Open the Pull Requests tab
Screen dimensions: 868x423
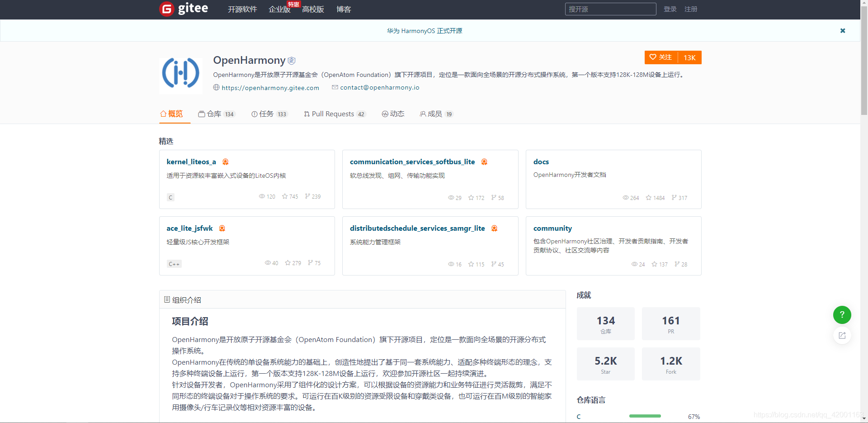[x=335, y=114]
